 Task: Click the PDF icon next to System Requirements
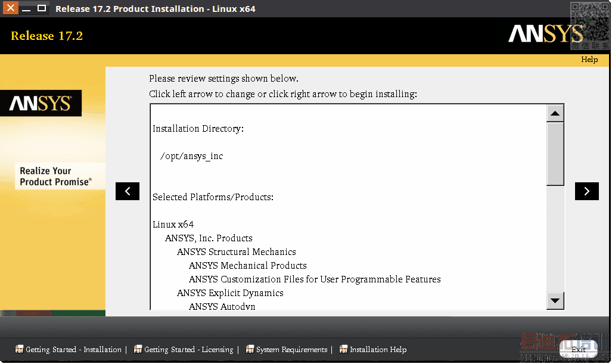point(250,350)
